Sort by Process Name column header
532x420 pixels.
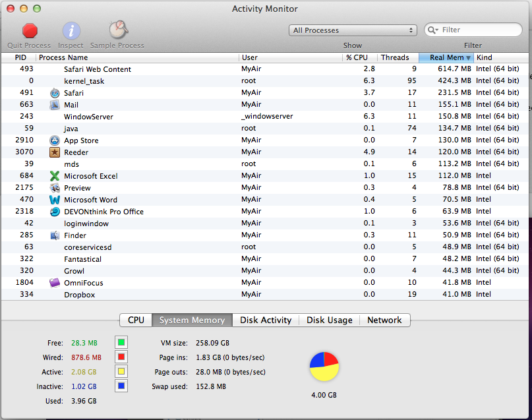click(x=137, y=57)
